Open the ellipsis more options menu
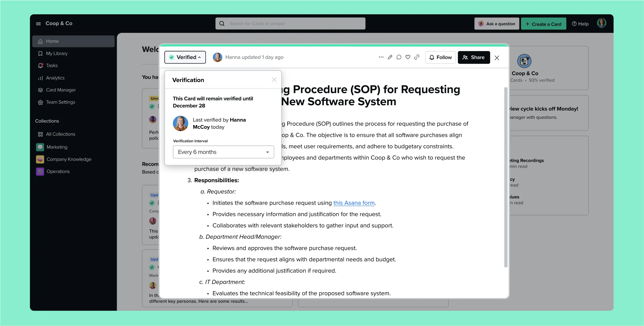The width and height of the screenshot is (644, 326). (x=381, y=57)
